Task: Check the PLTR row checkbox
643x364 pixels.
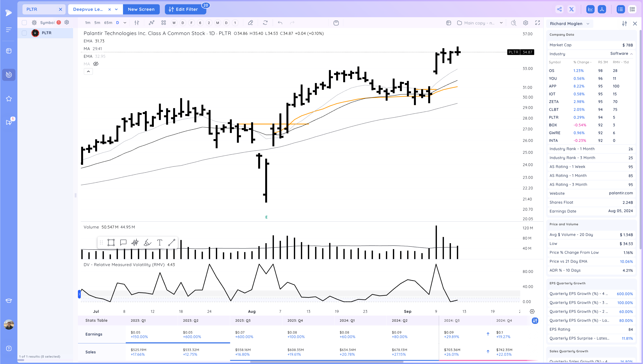Action: tap(24, 33)
